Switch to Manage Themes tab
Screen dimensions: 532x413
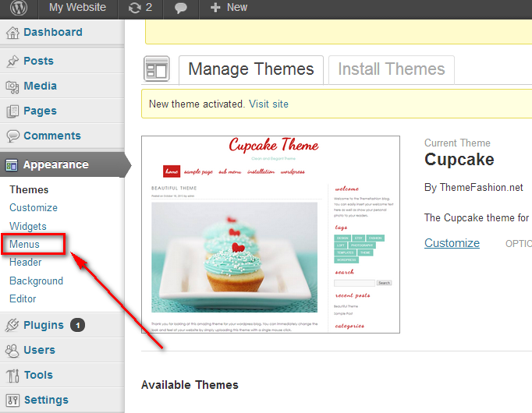251,69
